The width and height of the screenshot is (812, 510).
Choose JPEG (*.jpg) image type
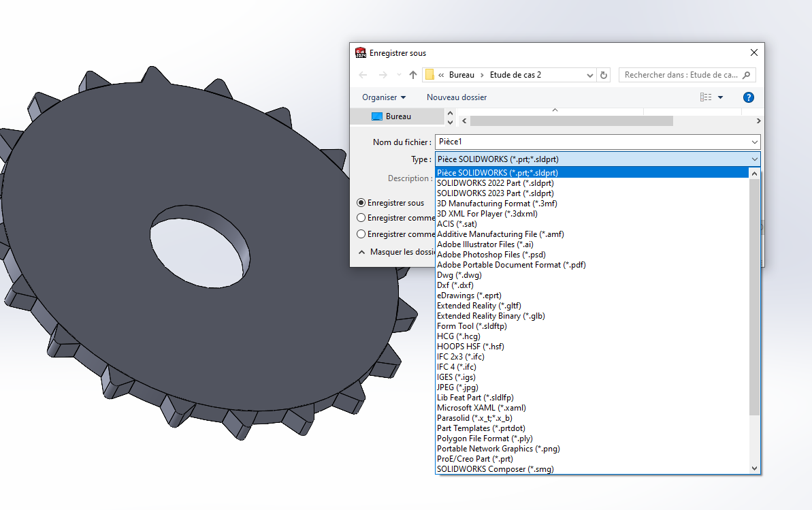pos(592,387)
